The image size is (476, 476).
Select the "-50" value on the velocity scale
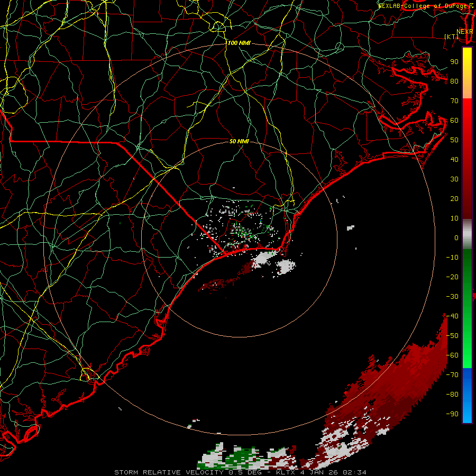click(x=452, y=336)
